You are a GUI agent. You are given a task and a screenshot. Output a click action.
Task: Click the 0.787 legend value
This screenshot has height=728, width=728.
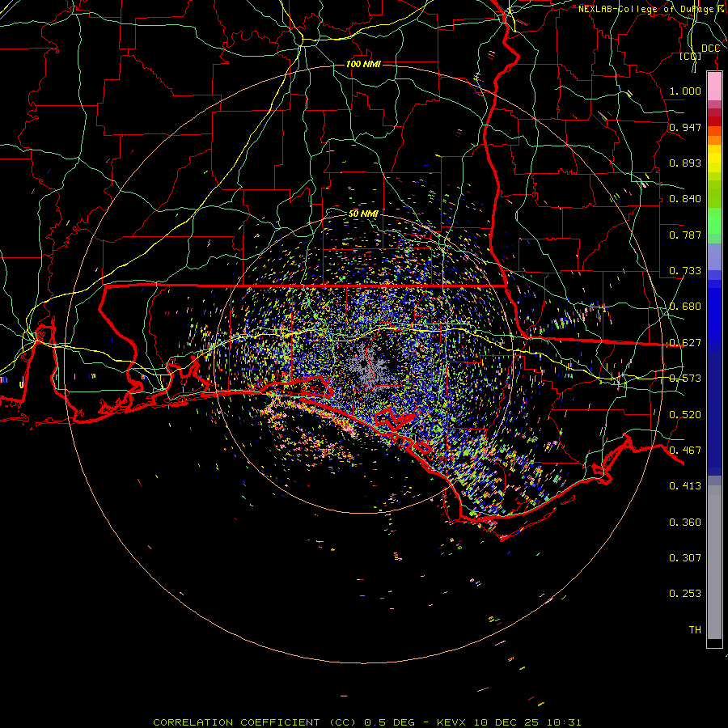pos(685,235)
